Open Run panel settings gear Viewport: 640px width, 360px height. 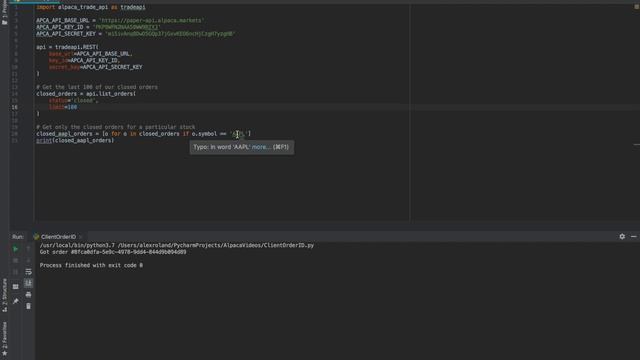point(622,236)
